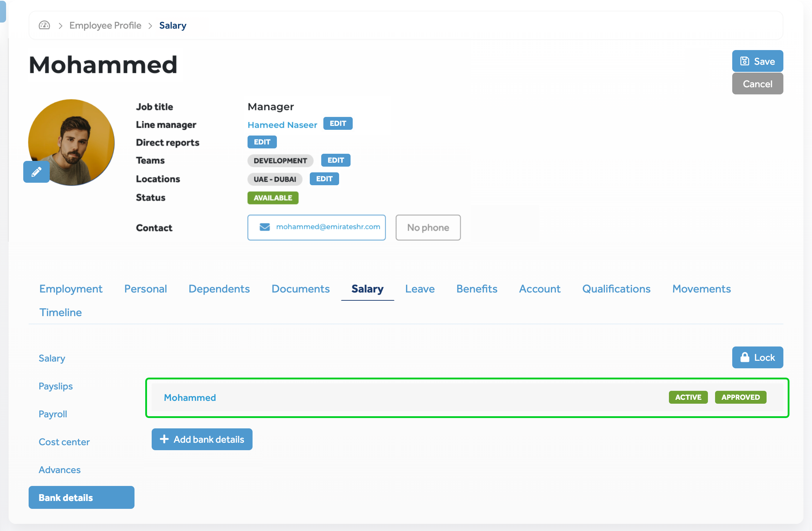Edit the Direct reports field
The height and width of the screenshot is (531, 812).
pyautogui.click(x=262, y=142)
